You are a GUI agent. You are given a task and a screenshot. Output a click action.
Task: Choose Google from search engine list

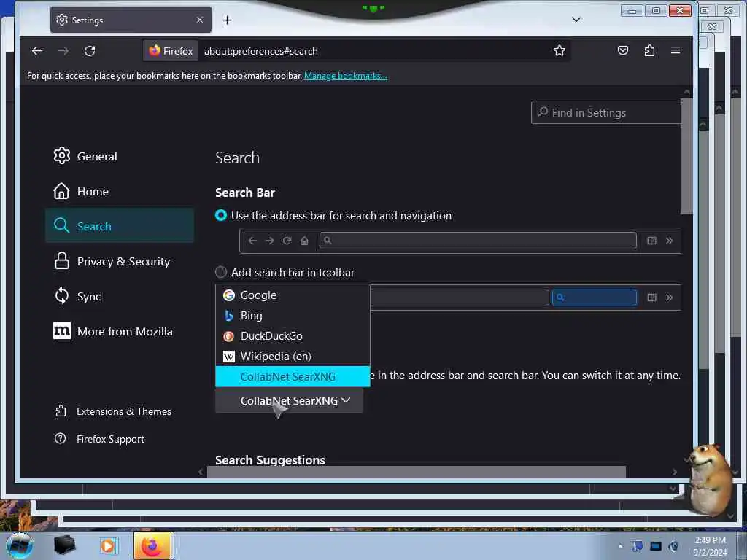coord(293,295)
